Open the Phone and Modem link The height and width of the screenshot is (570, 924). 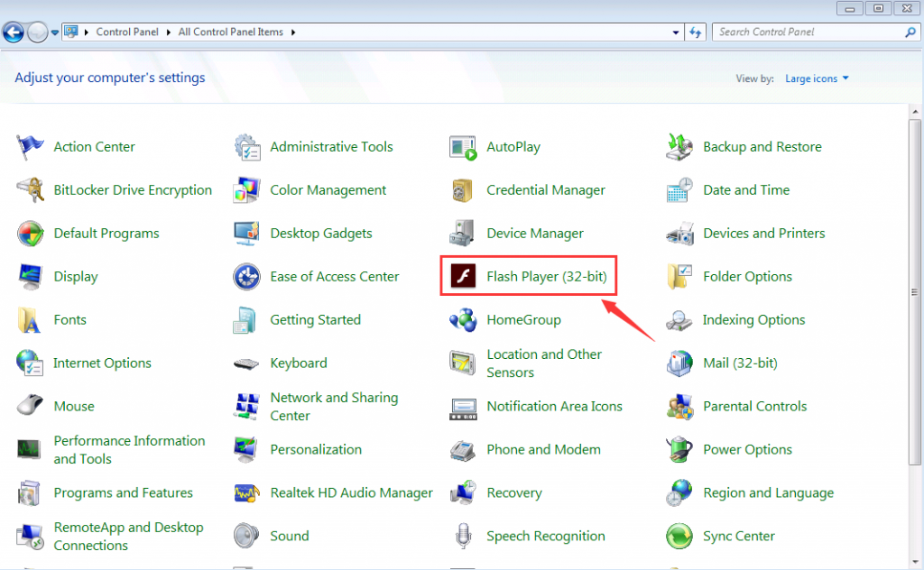pos(543,449)
